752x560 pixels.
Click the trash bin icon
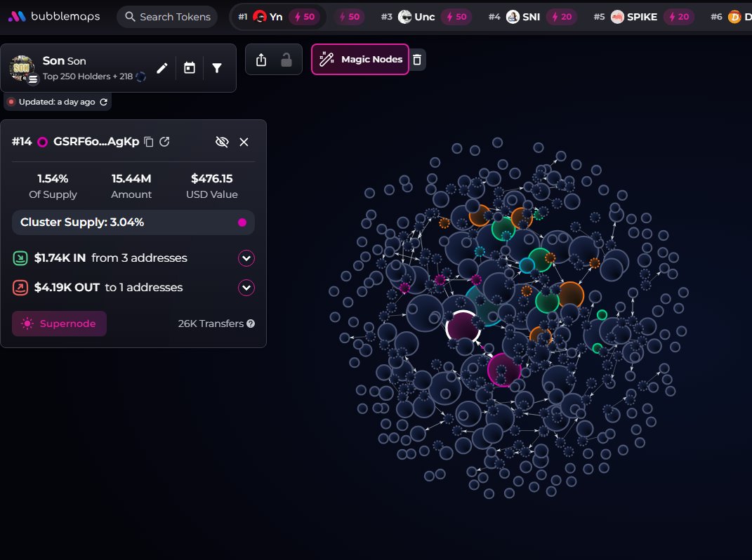(x=417, y=60)
